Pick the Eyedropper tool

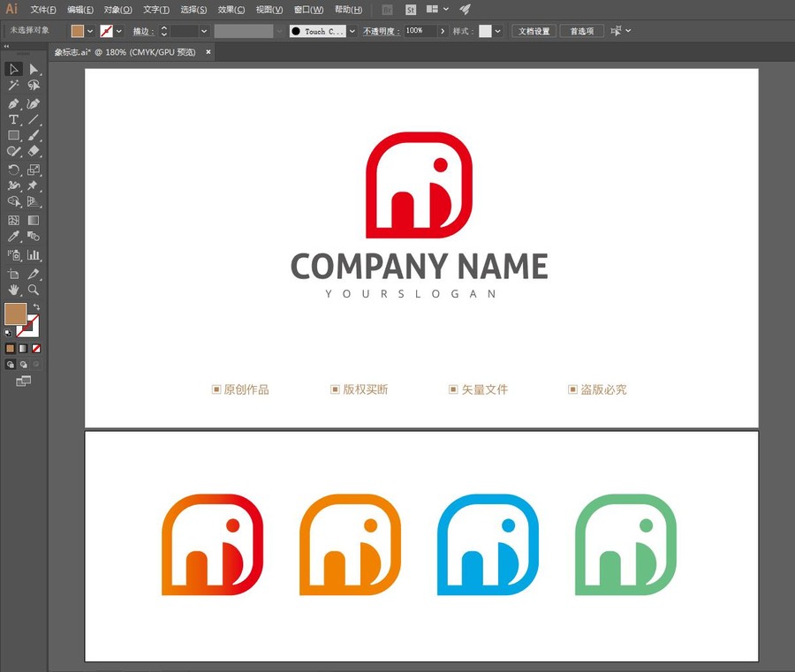(13, 236)
